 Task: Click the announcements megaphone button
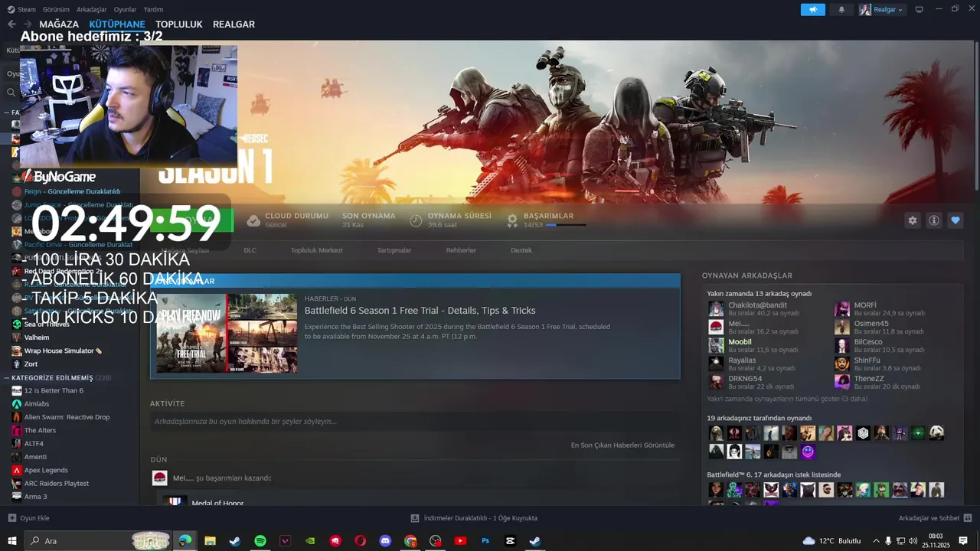[x=813, y=9]
